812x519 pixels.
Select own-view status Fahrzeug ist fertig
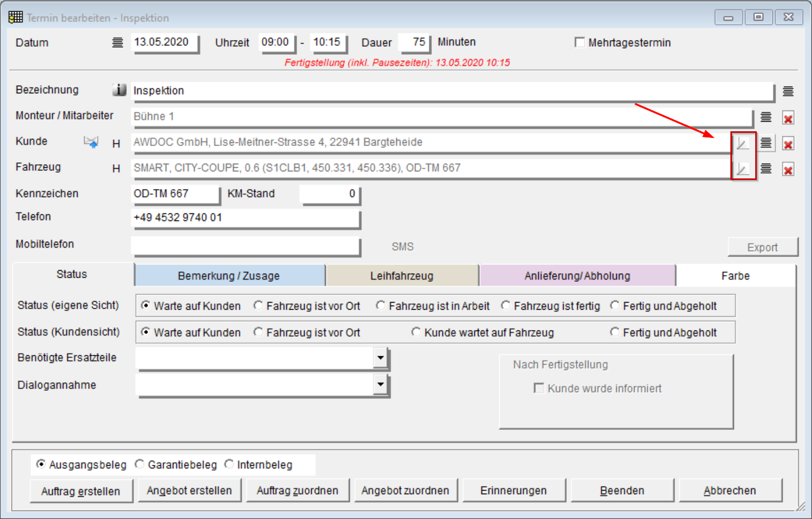coord(505,305)
